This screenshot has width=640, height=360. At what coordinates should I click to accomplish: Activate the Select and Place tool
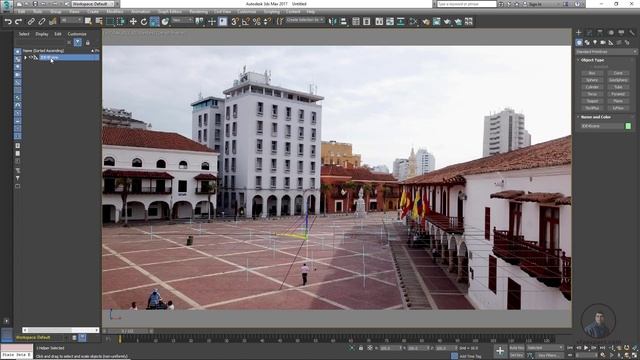tap(165, 22)
